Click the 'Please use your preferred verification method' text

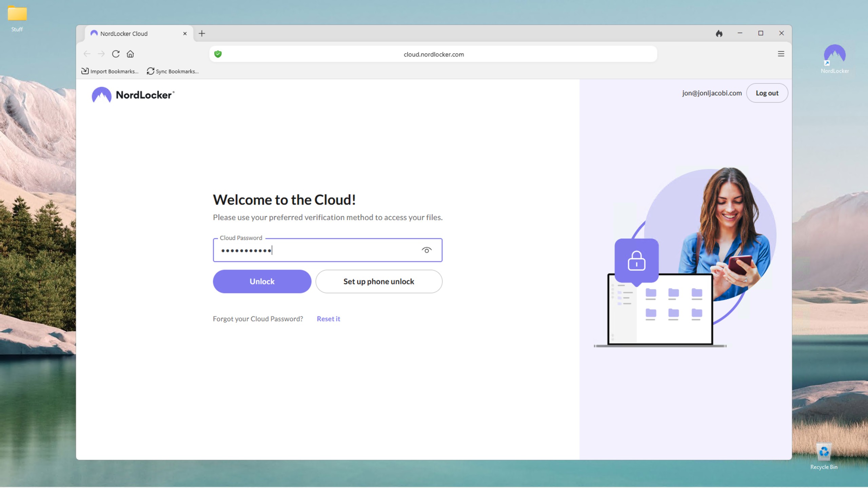[x=328, y=217]
